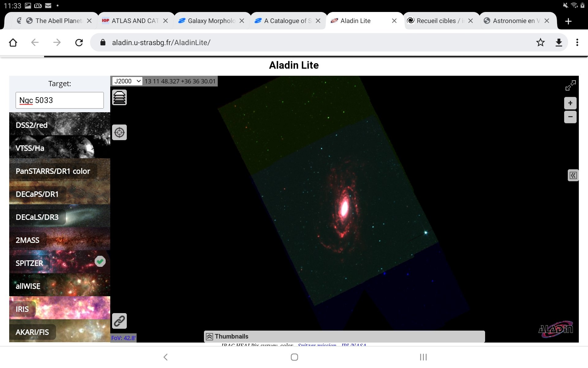
Task: Select the 2MASS survey
Action: click(x=60, y=239)
